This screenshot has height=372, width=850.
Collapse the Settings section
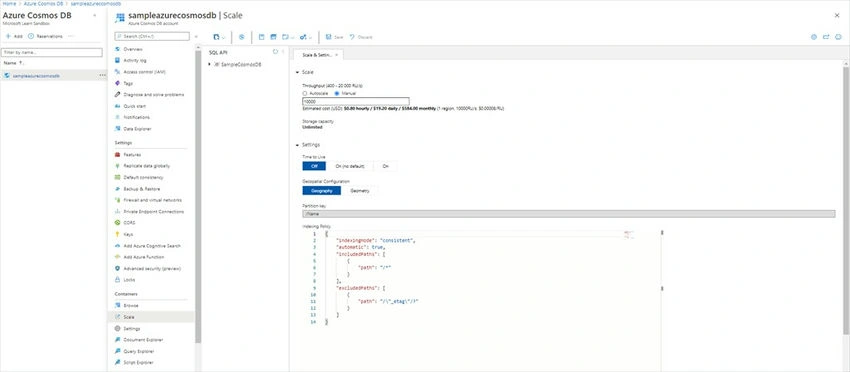pos(297,145)
